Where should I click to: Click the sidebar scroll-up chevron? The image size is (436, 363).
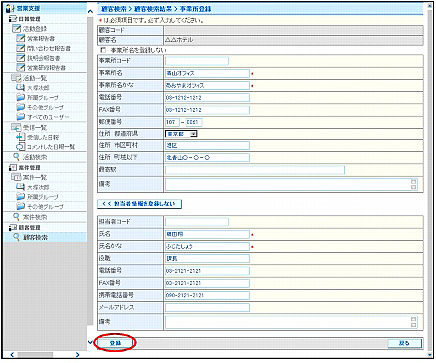(90, 11)
